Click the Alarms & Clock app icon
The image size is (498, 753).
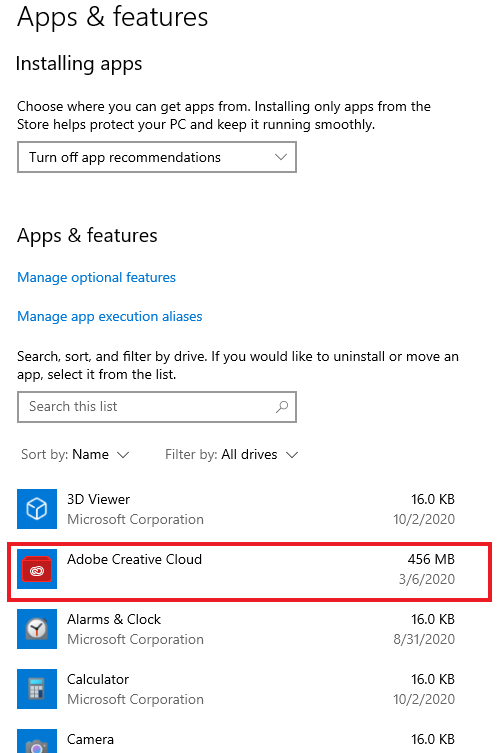point(37,629)
